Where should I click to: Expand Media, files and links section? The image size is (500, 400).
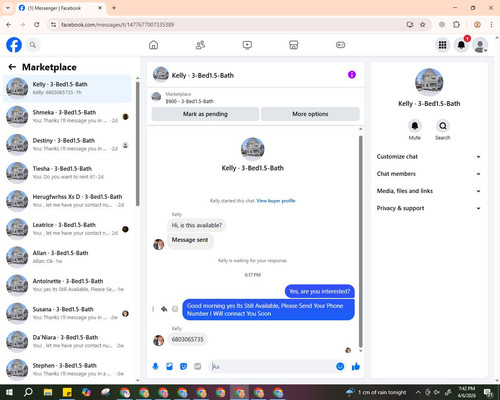coord(429,191)
